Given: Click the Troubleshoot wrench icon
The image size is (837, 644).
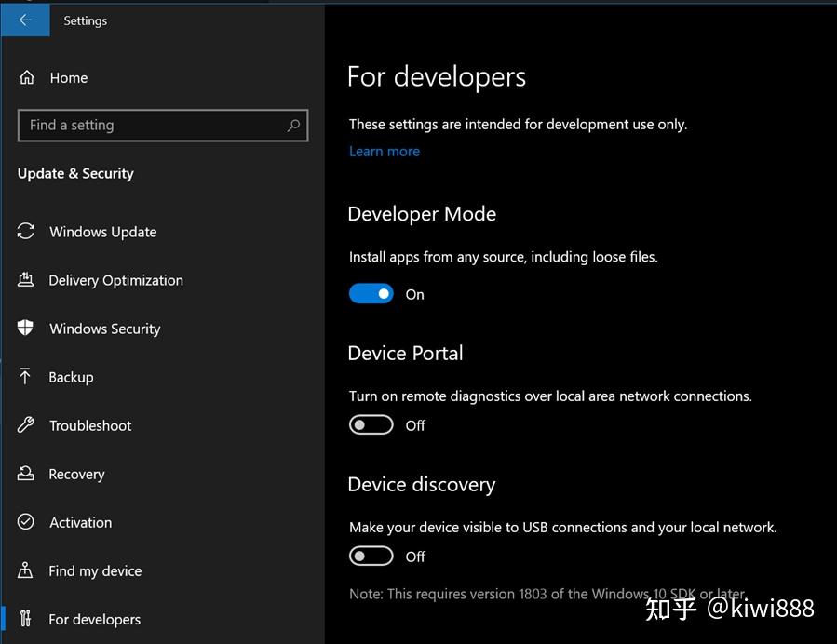Looking at the screenshot, I should 26,424.
